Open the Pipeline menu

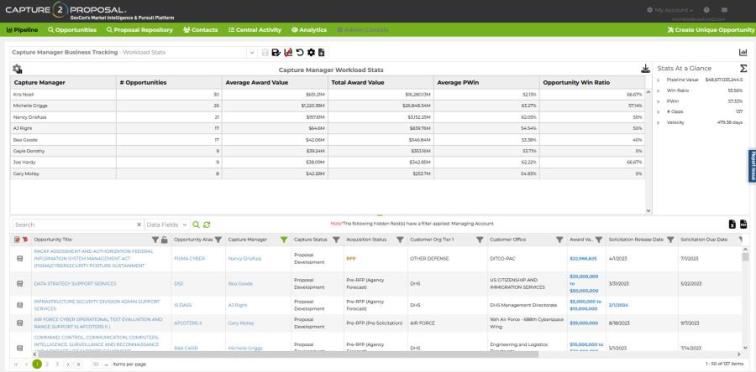(22, 30)
